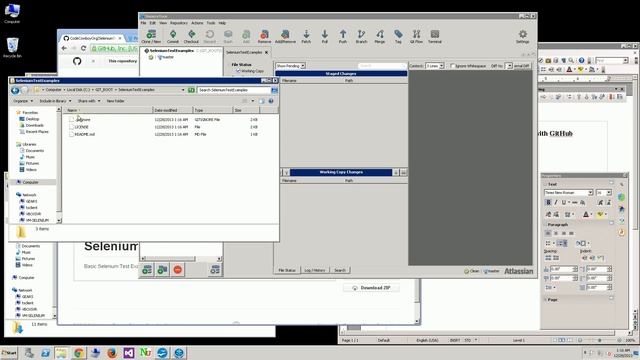Open Recycle Bin desktop icon
Viewport: 640px width, 360px height.
[x=12, y=48]
